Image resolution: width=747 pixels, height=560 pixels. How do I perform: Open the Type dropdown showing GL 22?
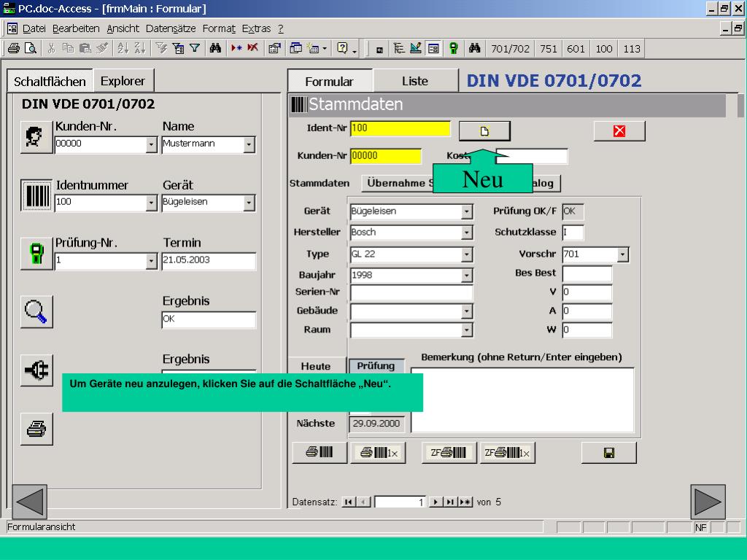[x=467, y=254]
